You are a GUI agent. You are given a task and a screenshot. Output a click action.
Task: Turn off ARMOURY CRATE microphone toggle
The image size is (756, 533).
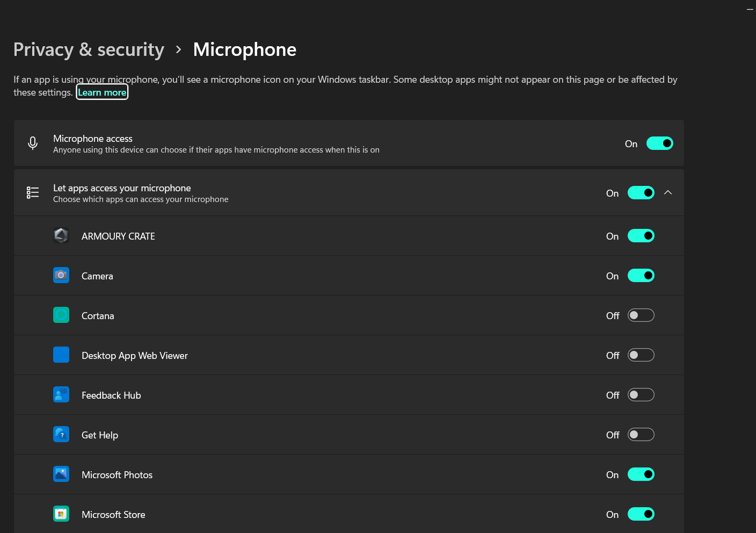pos(641,236)
